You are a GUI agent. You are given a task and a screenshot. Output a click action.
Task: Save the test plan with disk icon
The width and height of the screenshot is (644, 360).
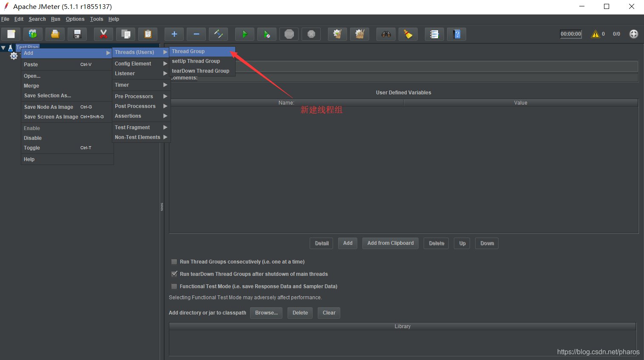pyautogui.click(x=77, y=34)
